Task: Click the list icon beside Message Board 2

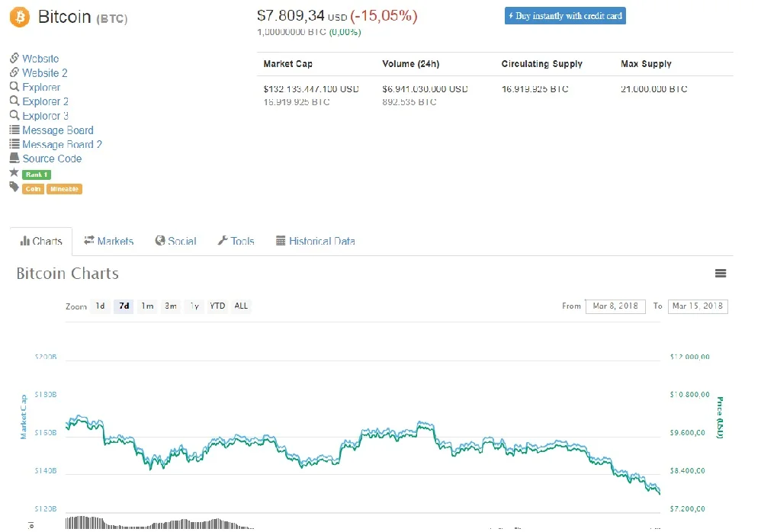Action: pos(14,144)
